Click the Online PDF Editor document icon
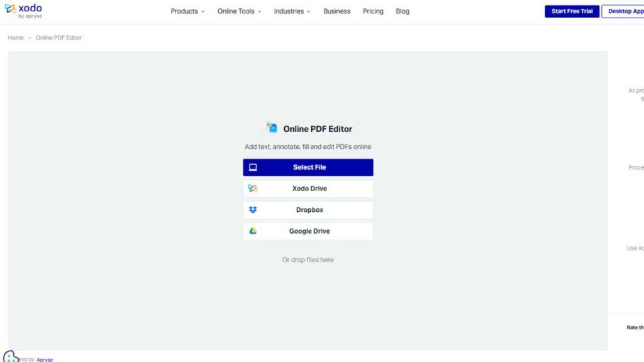The width and height of the screenshot is (644, 362). [272, 128]
